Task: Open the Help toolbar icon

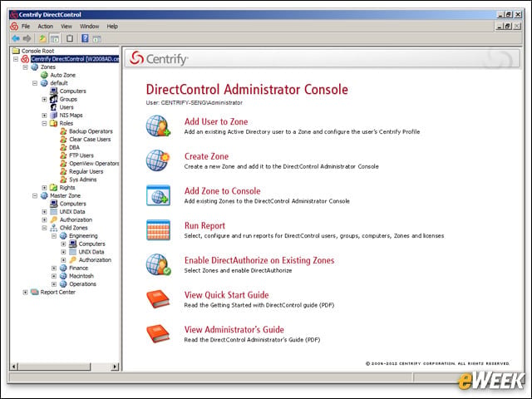Action: coord(85,38)
